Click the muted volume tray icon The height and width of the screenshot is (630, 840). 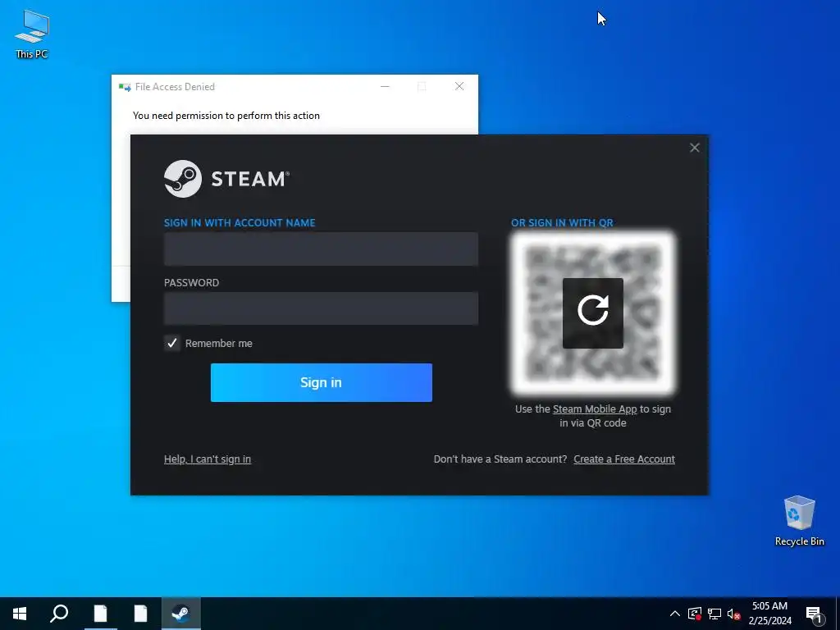point(733,614)
